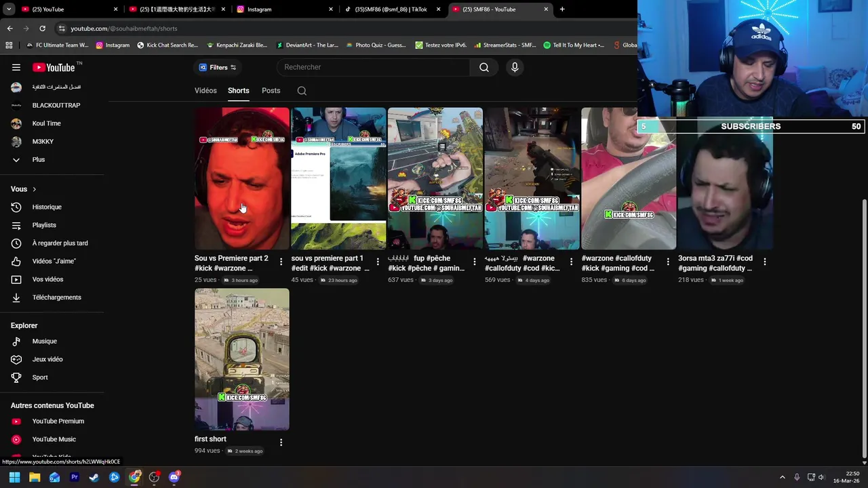Image resolution: width=868 pixels, height=488 pixels.
Task: Open Chrome apps grid in bookmarks bar
Action: click(9, 45)
